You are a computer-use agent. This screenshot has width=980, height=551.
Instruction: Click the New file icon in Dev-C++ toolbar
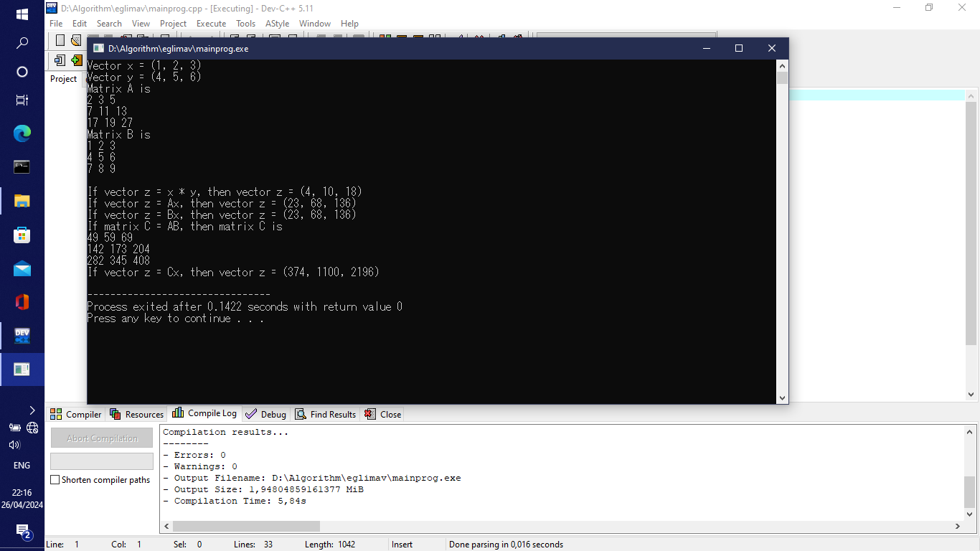(60, 40)
